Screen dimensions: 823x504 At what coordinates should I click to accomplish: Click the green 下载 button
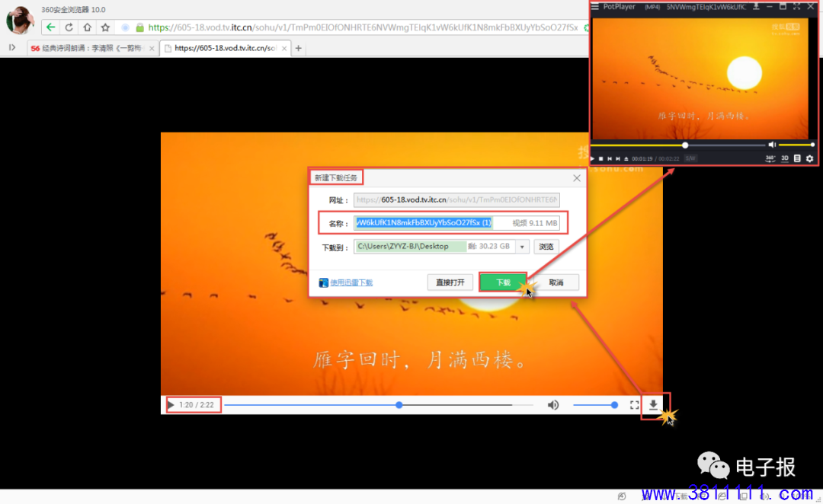coord(503,282)
